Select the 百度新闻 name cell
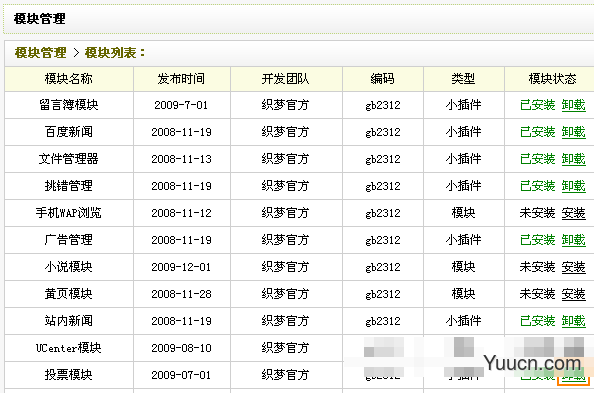The height and width of the screenshot is (393, 594). pos(69,132)
